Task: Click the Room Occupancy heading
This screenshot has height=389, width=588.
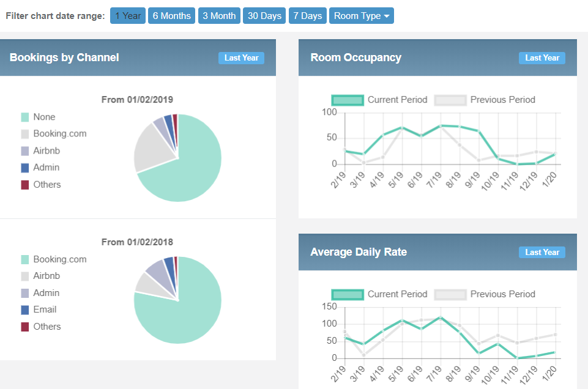Action: (x=356, y=57)
